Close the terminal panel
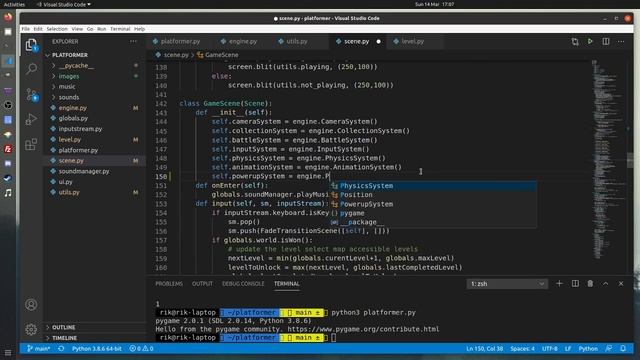Image resolution: width=640 pixels, height=360 pixels. (621, 283)
